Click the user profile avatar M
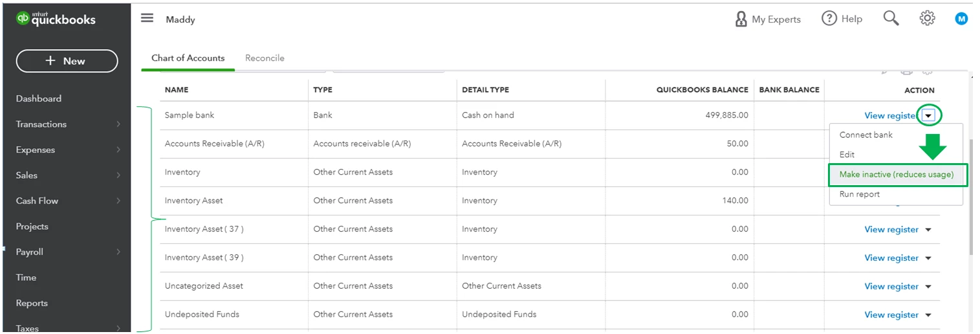Image resolution: width=980 pixels, height=334 pixels. point(962,19)
